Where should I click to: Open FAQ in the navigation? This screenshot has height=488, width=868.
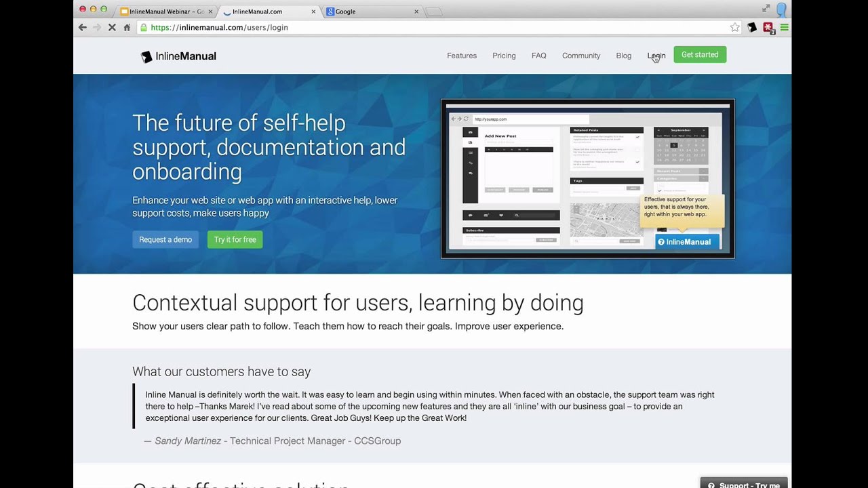539,56
